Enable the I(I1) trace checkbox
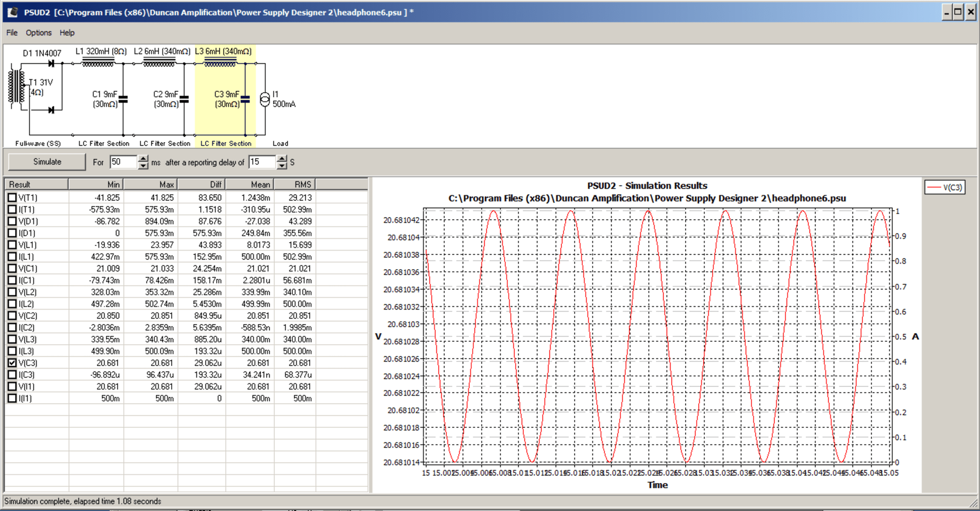 click(12, 398)
